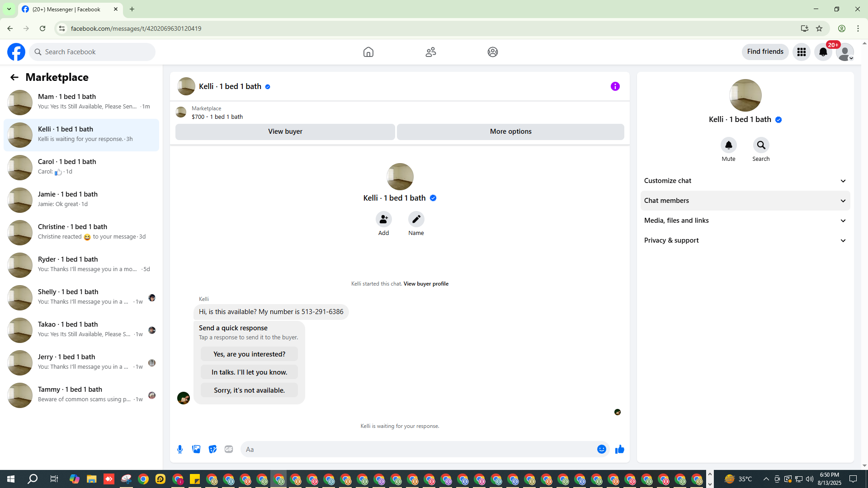
Task: Open the sticker picker icon
Action: [212, 449]
